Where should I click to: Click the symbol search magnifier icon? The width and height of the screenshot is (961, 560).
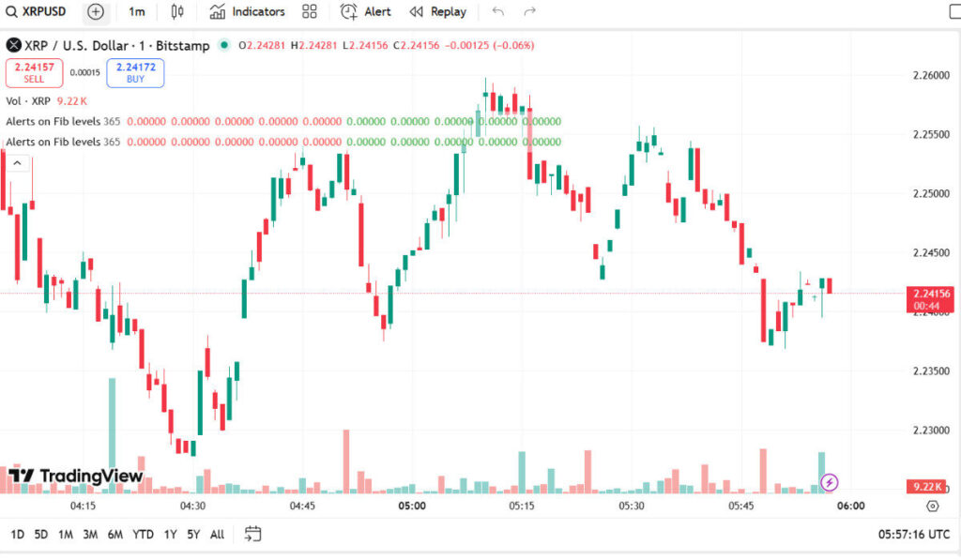pyautogui.click(x=12, y=12)
